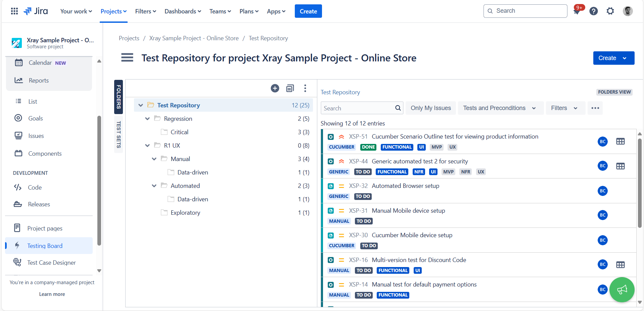Open Testing Board in the sidebar
Viewport: 644px width, 311px height.
pyautogui.click(x=49, y=246)
